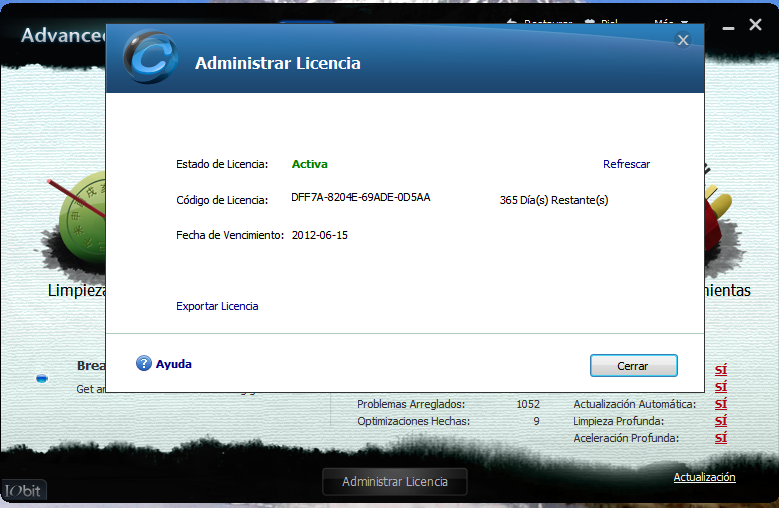Image resolution: width=779 pixels, height=508 pixels.
Task: Open the Actualización link in main window
Action: tap(704, 477)
